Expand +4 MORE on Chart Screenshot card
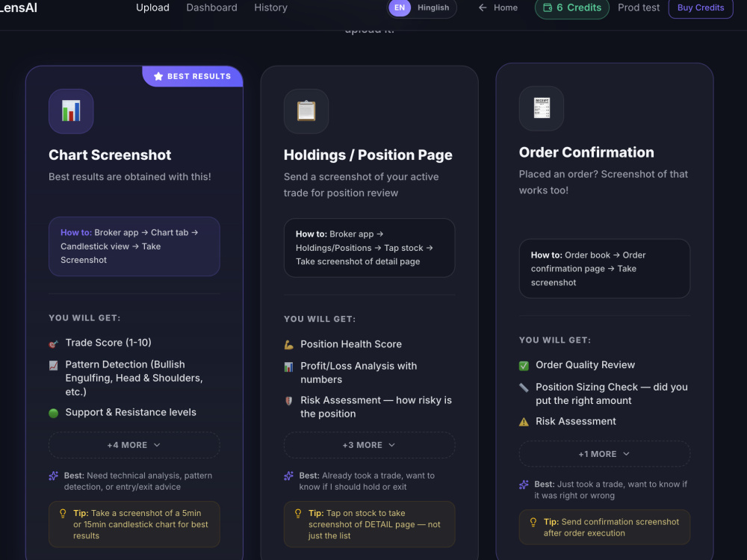This screenshot has width=747, height=560. [134, 445]
